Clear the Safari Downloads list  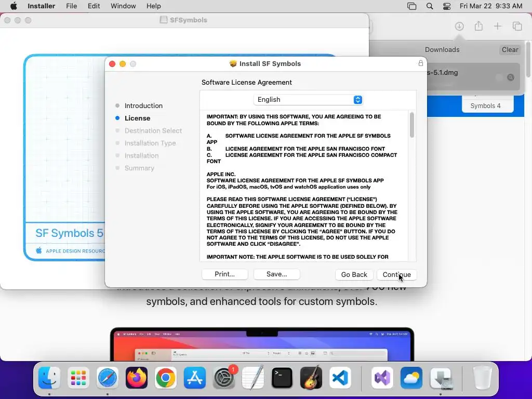coord(510,49)
